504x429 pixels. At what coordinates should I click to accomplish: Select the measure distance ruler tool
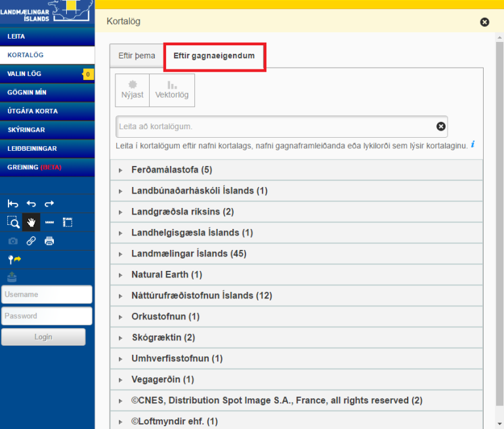pos(49,222)
